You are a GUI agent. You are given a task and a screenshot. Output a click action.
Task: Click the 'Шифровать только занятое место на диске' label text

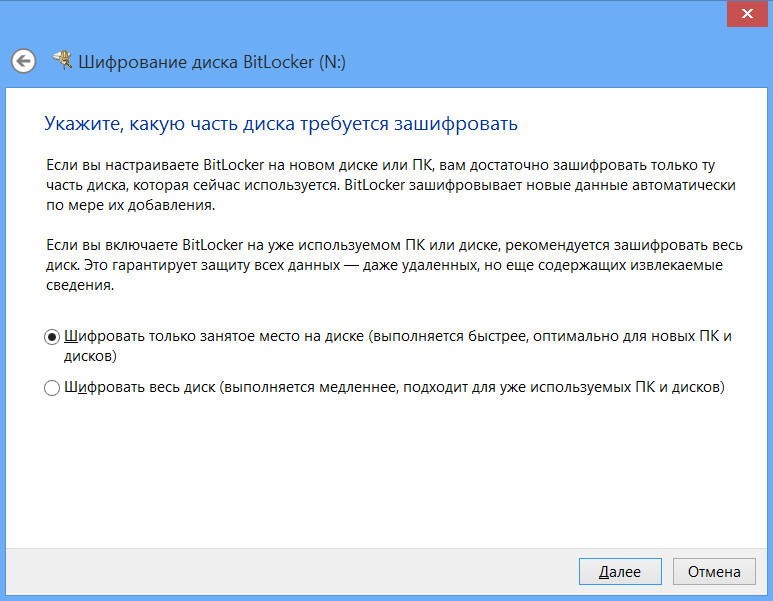[214, 337]
